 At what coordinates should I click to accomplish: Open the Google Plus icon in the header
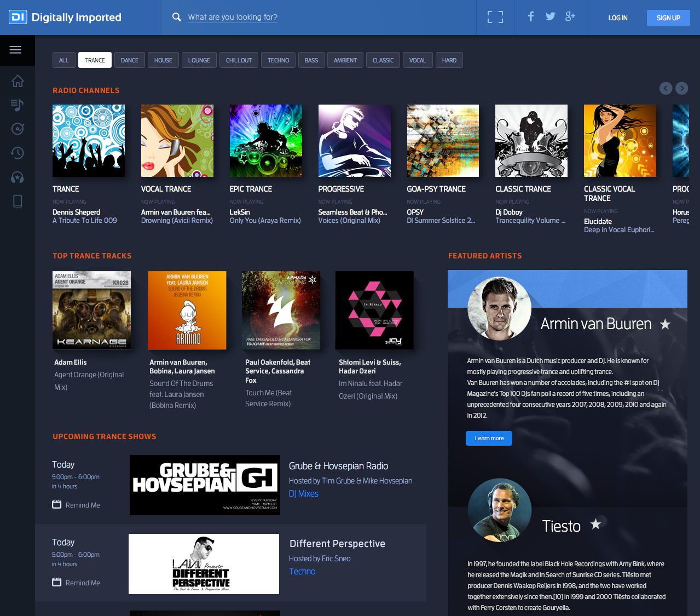(x=570, y=16)
